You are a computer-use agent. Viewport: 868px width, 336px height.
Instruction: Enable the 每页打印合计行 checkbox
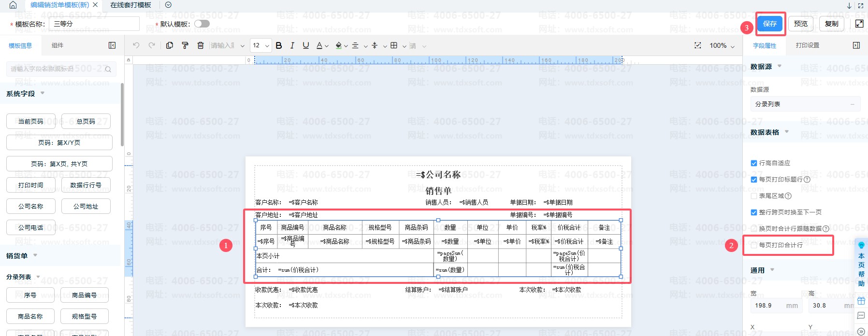click(754, 245)
